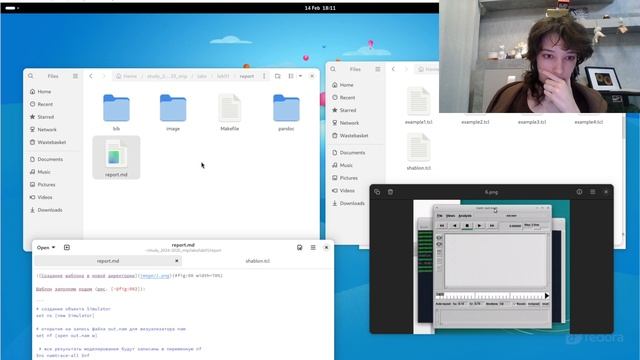Click the displayed 6.png image preview
The image size is (640, 360).
[x=491, y=267]
